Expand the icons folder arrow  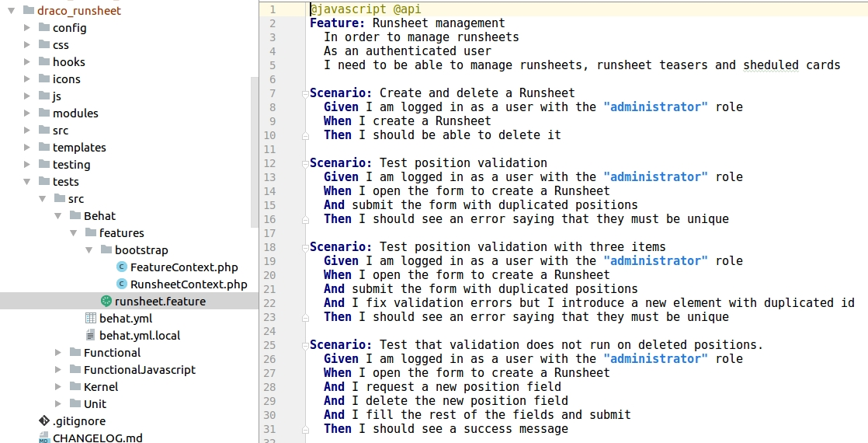pyautogui.click(x=27, y=78)
